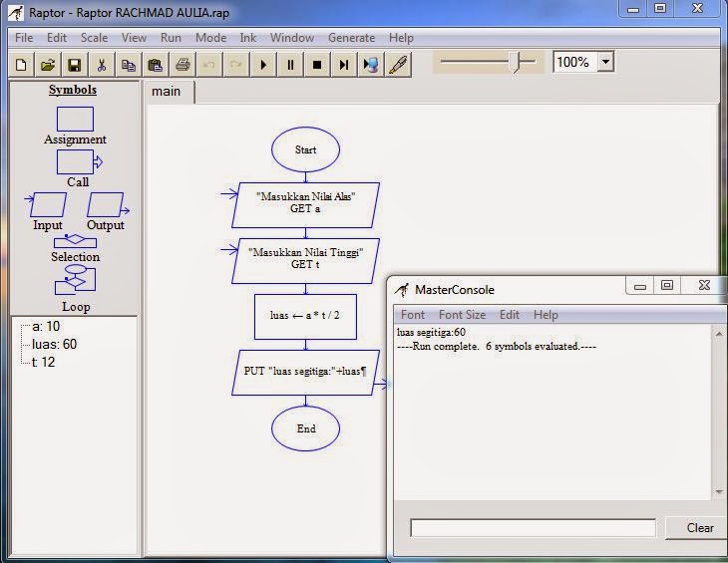Image resolution: width=728 pixels, height=563 pixels.
Task: Pause execution with the pause button
Action: coord(290,65)
